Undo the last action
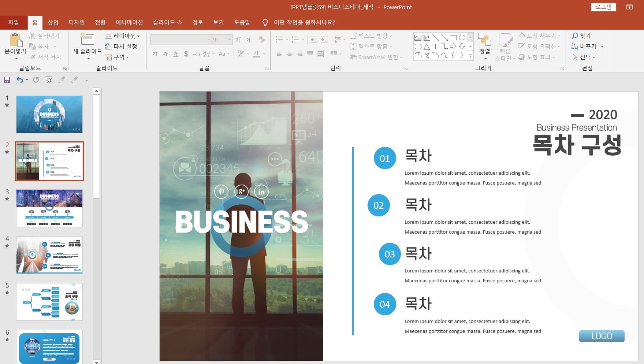The height and width of the screenshot is (364, 644). pos(20,80)
